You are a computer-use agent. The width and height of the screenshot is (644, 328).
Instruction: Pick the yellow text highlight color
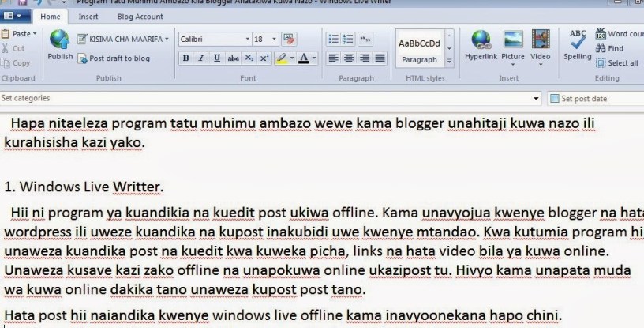pyautogui.click(x=282, y=58)
